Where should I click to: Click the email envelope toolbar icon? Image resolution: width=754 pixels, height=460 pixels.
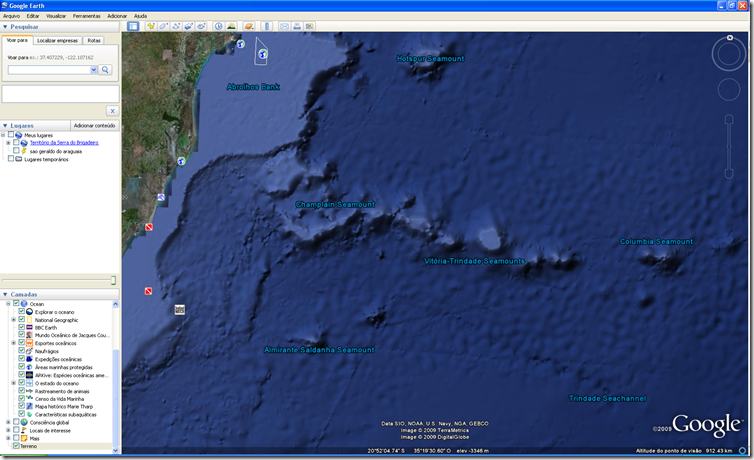pos(284,26)
